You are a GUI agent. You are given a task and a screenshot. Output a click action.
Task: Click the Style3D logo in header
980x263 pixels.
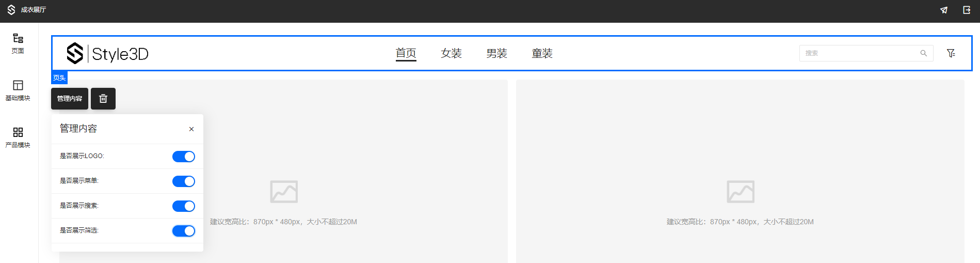[x=107, y=53]
